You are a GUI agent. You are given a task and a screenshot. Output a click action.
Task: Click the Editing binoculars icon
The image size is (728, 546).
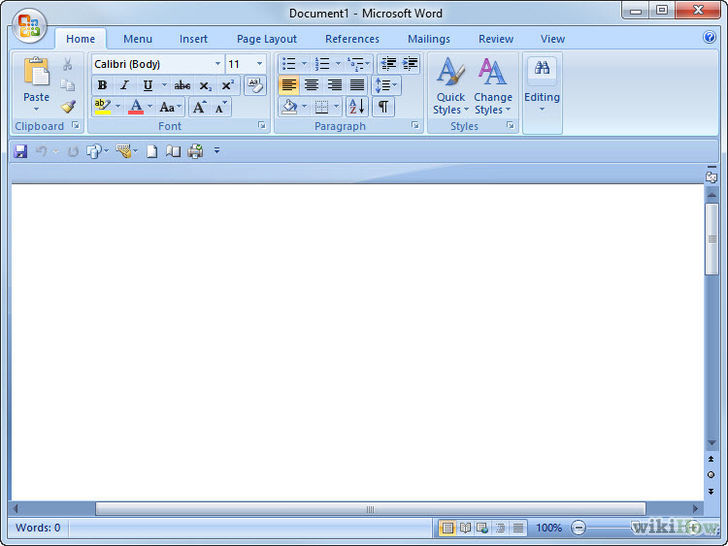542,69
